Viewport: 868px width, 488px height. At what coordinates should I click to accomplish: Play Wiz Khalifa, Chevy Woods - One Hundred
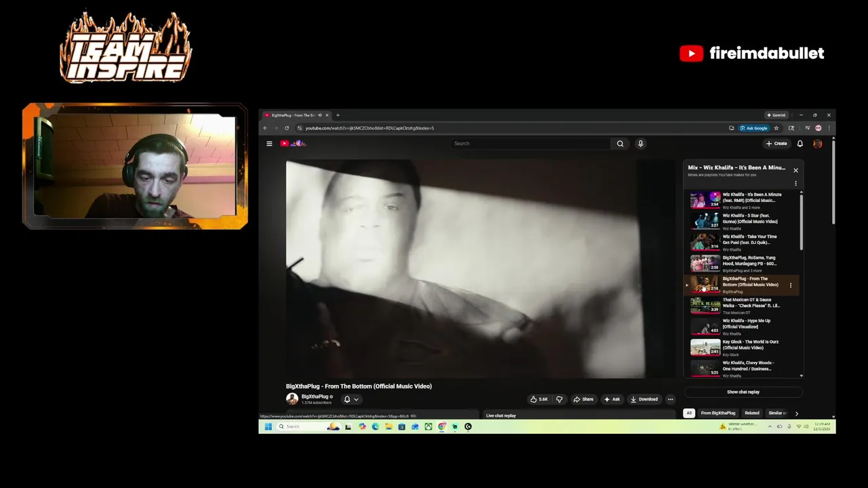pyautogui.click(x=743, y=369)
